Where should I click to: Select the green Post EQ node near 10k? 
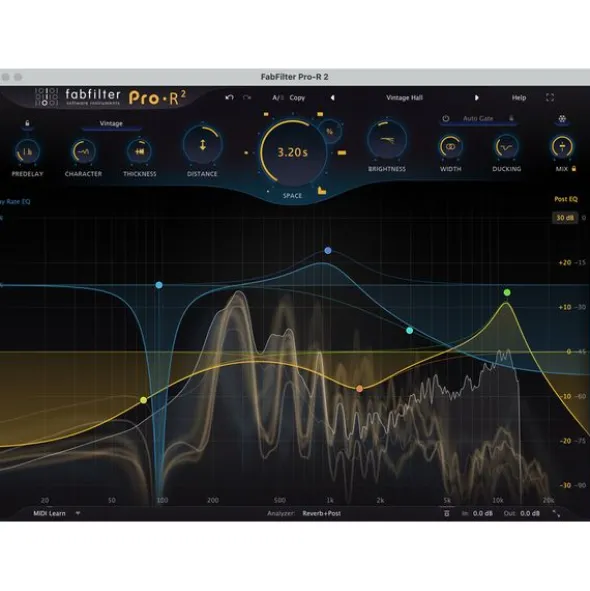pos(507,292)
